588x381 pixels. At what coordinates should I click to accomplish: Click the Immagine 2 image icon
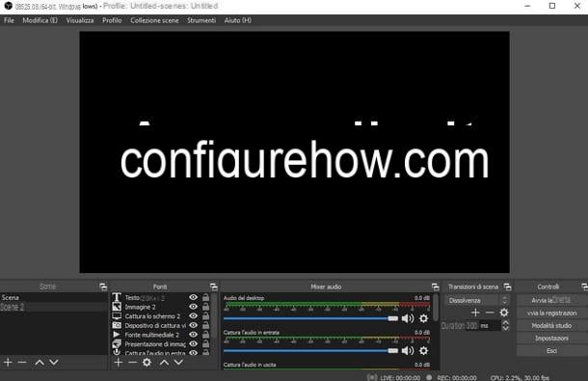(117, 307)
